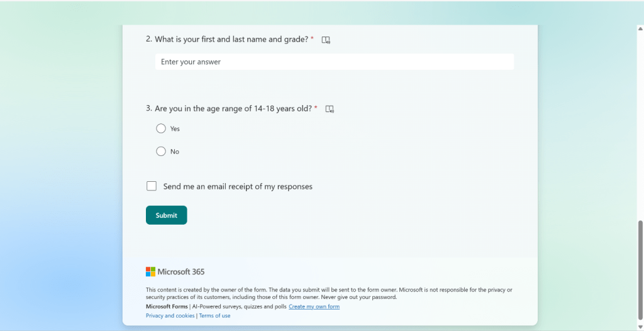Click the scrollbar down arrow

[640, 327]
